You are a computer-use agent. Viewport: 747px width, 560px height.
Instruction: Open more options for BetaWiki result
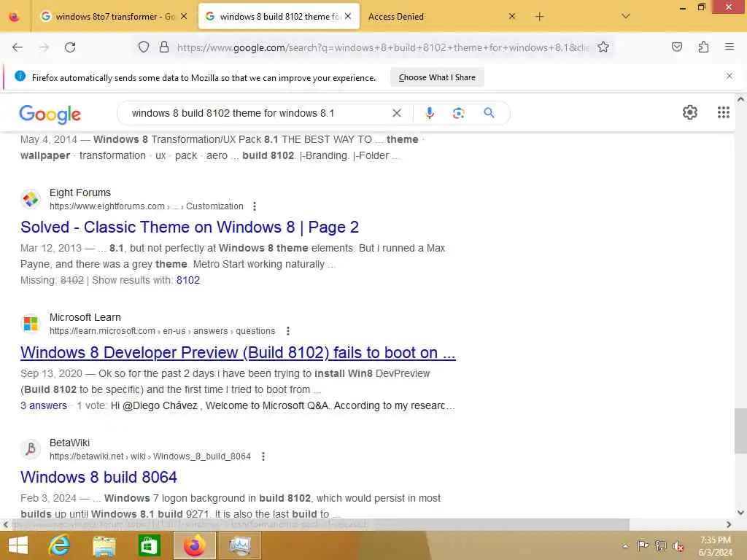(x=263, y=456)
